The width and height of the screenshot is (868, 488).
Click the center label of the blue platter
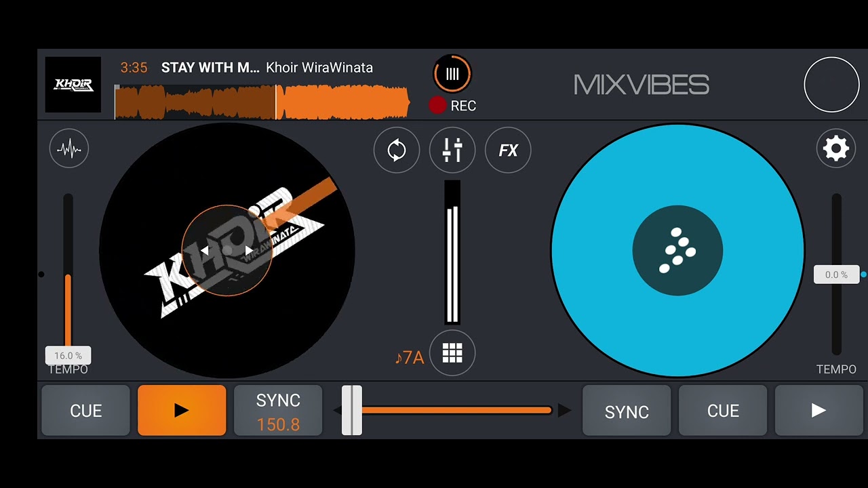[677, 251]
